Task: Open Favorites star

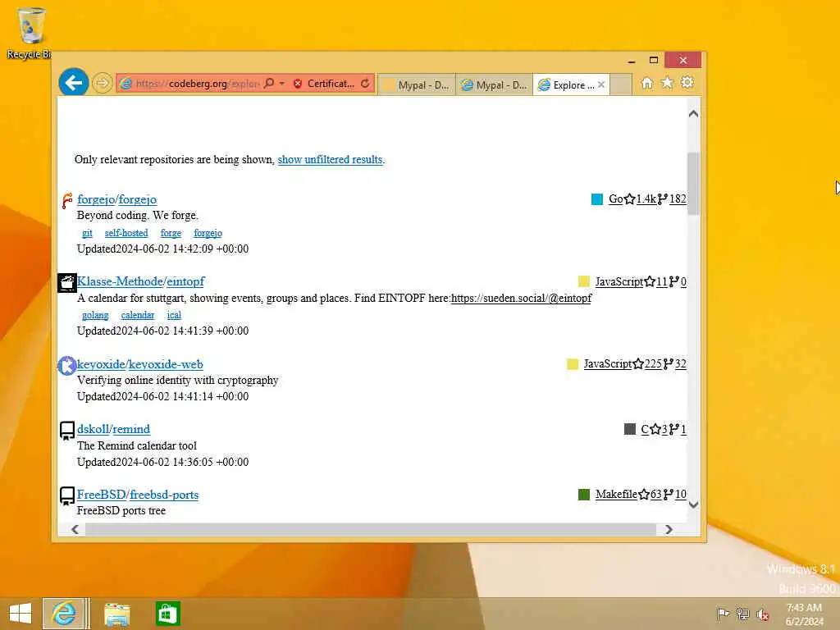Action: pos(667,83)
